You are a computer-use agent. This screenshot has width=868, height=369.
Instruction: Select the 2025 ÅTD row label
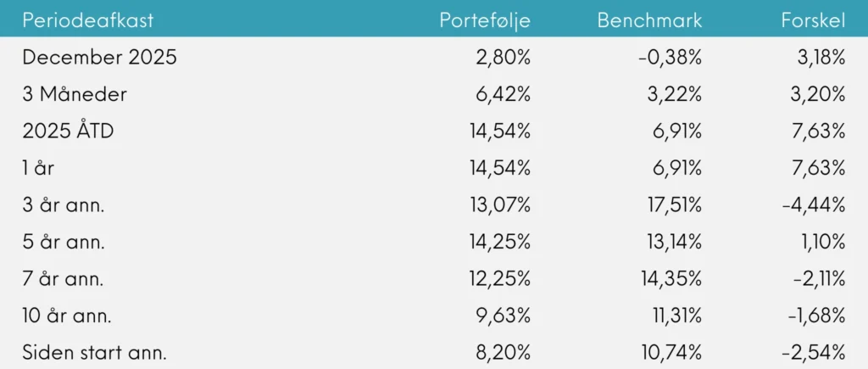[x=70, y=131]
